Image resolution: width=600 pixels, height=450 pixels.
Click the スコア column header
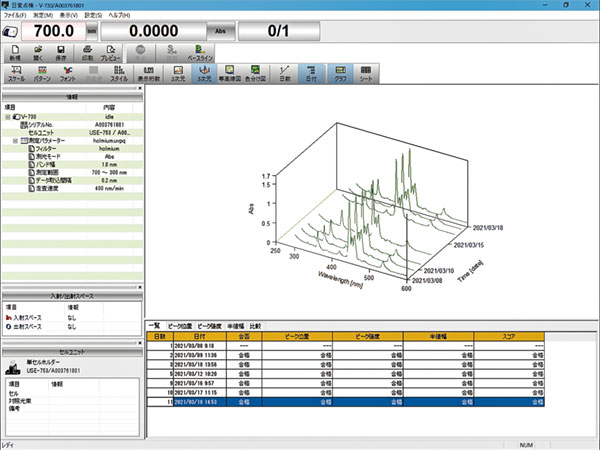pyautogui.click(x=509, y=337)
